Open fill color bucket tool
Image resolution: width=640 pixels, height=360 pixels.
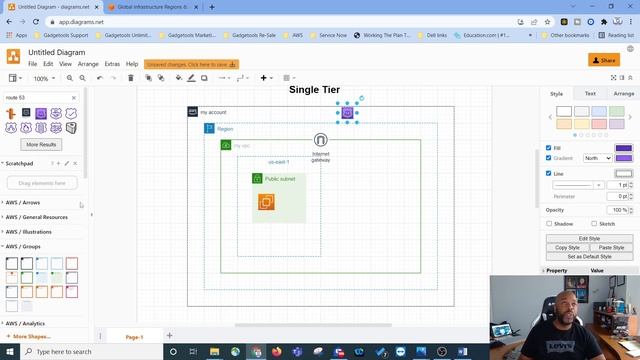(x=179, y=78)
